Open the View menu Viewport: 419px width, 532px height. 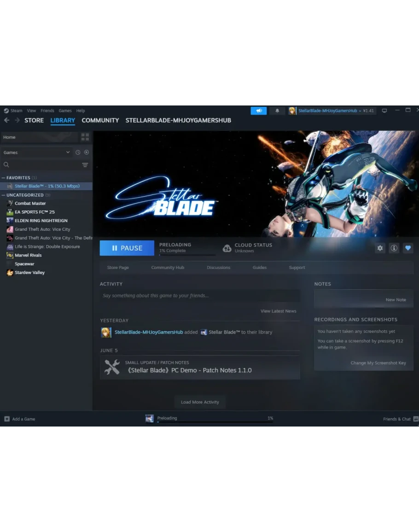point(31,111)
